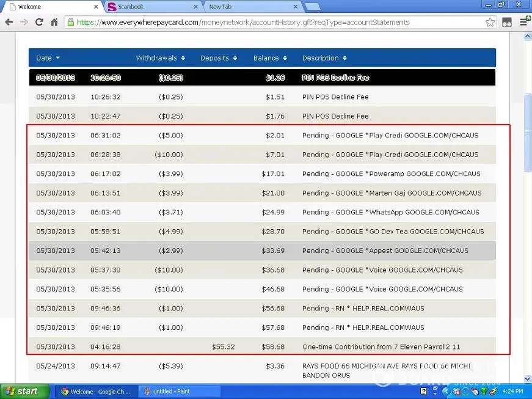Sort by the Balance column

pos(270,58)
